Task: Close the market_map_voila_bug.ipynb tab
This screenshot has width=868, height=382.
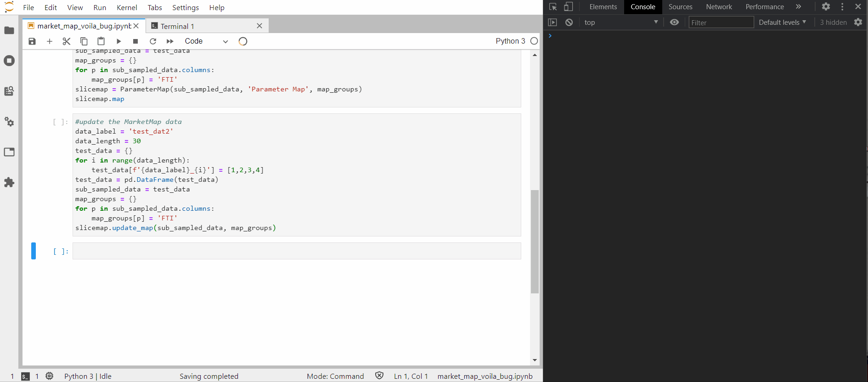Action: pyautogui.click(x=136, y=26)
